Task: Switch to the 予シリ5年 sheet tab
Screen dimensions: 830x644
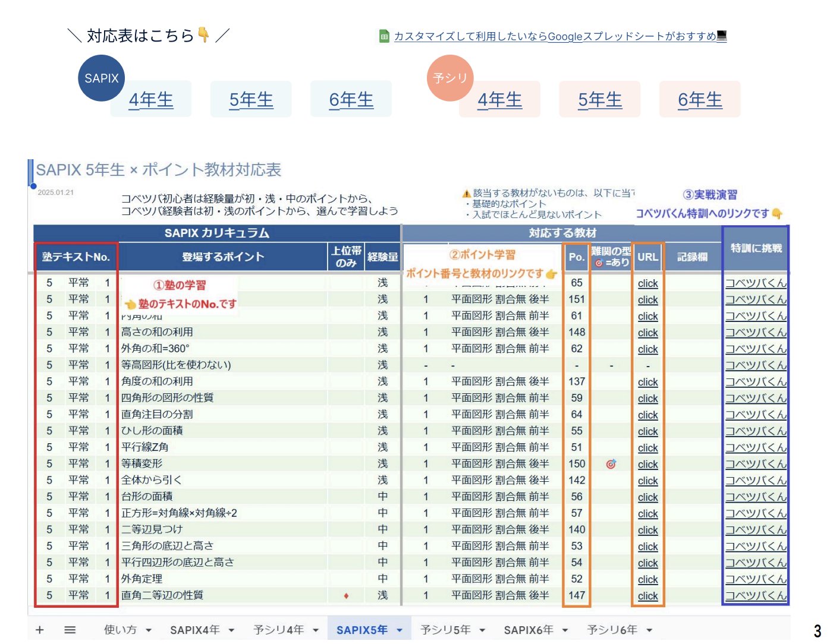Action: point(445,630)
